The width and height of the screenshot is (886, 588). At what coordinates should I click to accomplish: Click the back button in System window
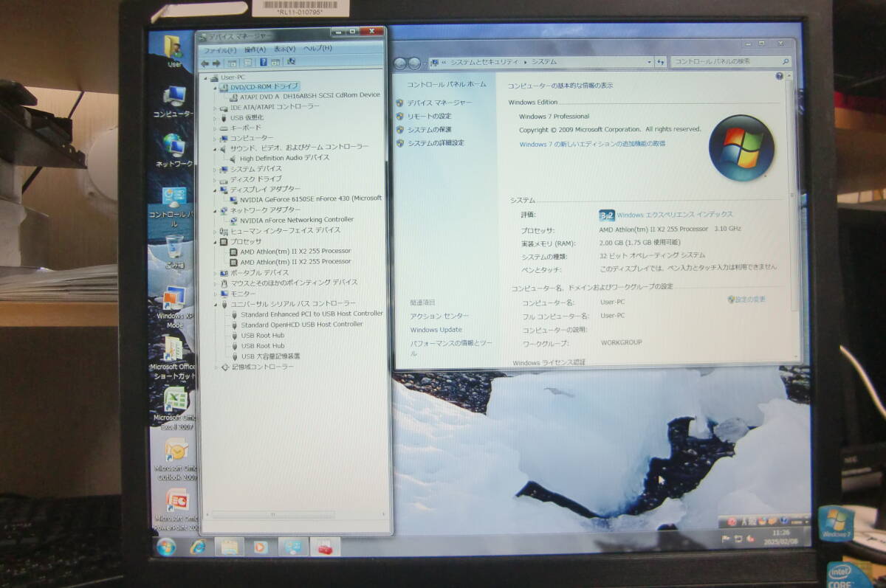(401, 63)
